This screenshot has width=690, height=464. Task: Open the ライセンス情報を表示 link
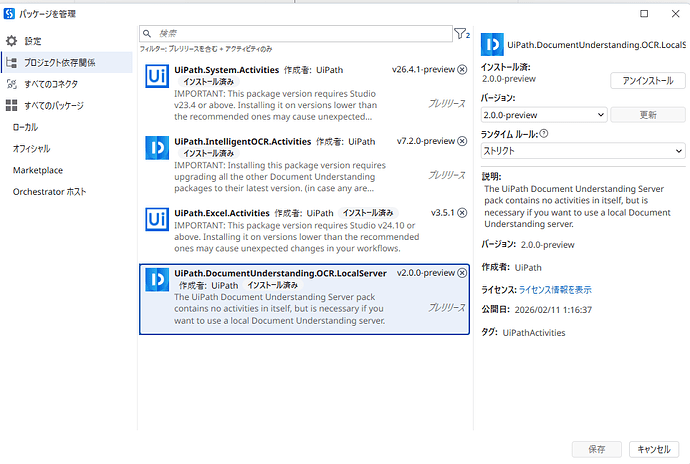[x=555, y=290]
